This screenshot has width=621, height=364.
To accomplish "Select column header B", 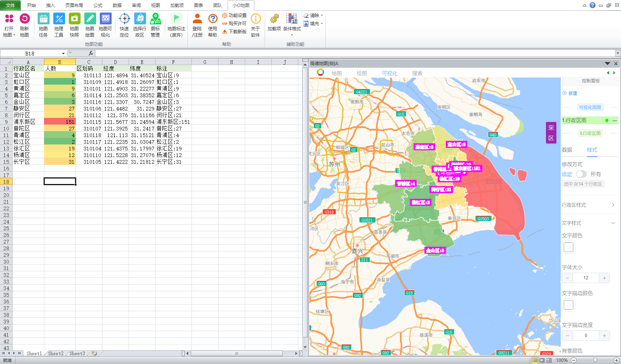I will (x=60, y=62).
